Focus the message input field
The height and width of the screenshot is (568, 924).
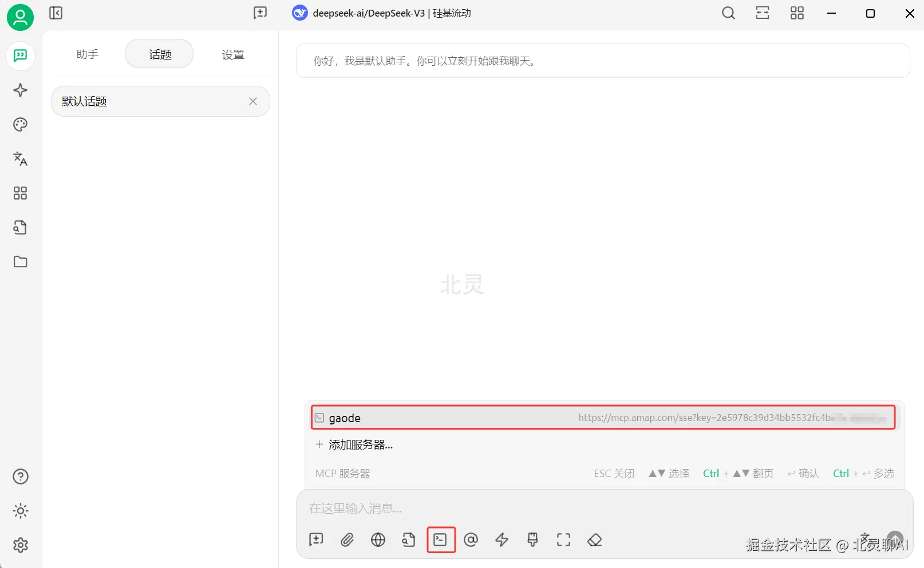[x=605, y=508]
